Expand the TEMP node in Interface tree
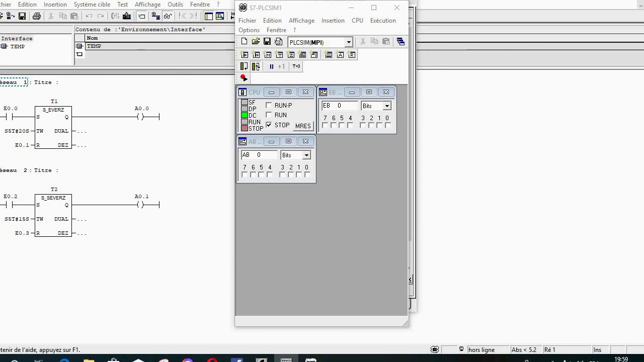This screenshot has height=362, width=644. pyautogui.click(x=4, y=46)
